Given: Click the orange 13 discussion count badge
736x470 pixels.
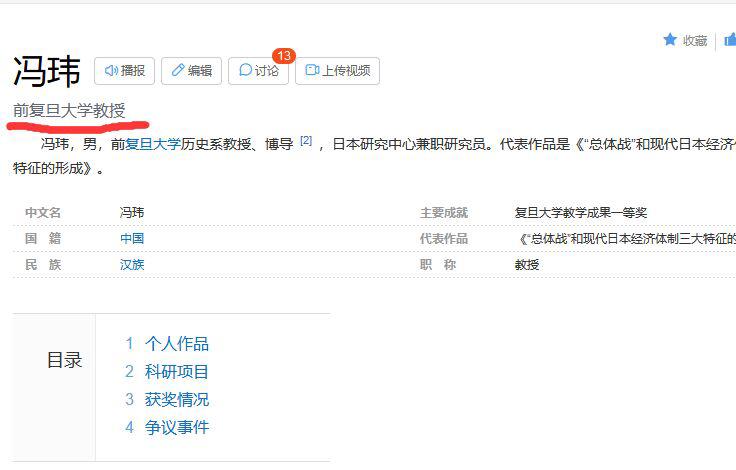Looking at the screenshot, I should (x=284, y=56).
